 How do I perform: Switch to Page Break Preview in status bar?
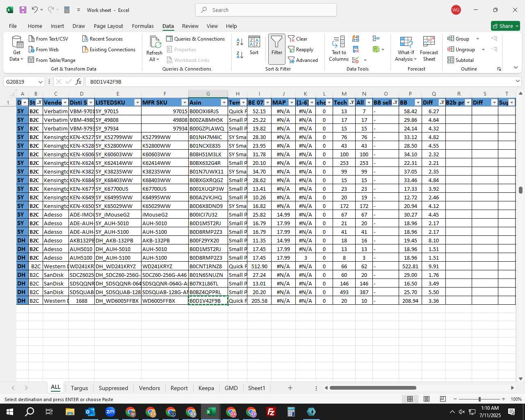click(x=443, y=399)
